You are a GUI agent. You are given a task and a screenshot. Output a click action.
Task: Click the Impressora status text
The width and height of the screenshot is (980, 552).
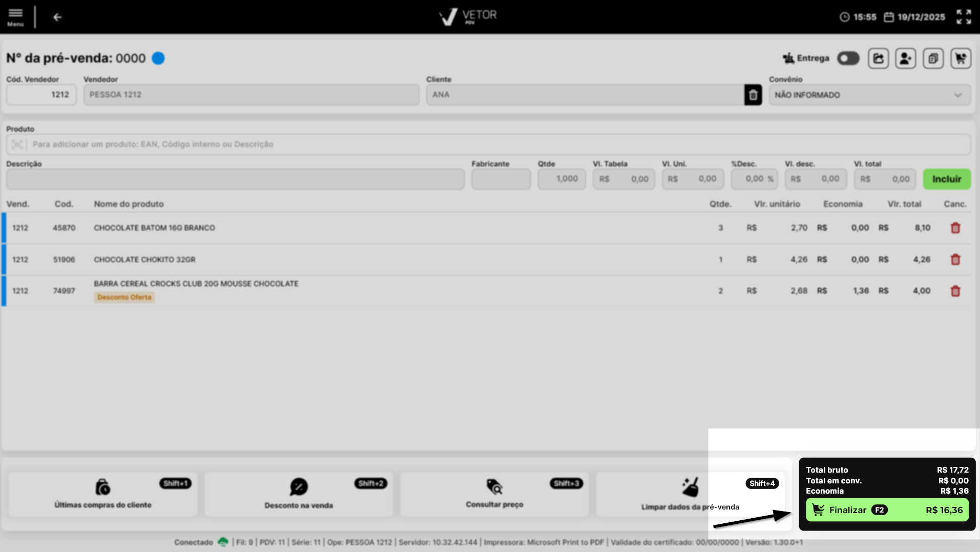(x=544, y=542)
